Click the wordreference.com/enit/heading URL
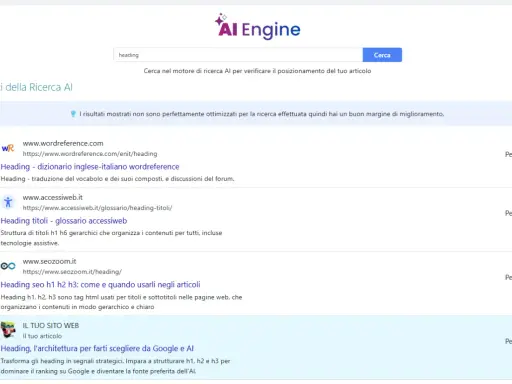Viewport: 512px width, 384px height. (x=90, y=154)
